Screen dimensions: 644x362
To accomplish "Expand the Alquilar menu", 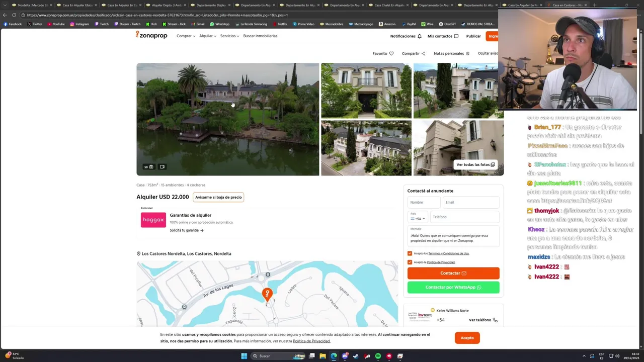I will click(207, 36).
